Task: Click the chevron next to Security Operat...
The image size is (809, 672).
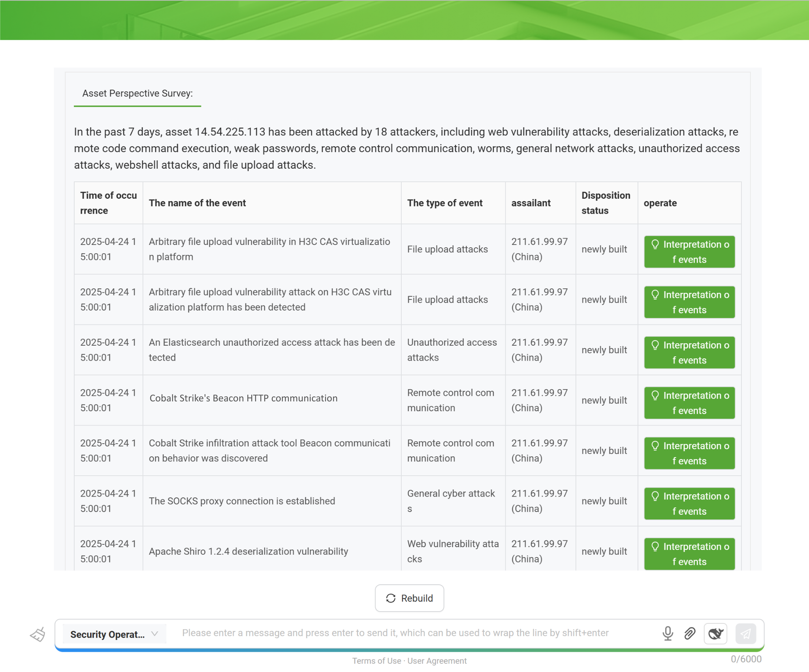Action: 155,634
